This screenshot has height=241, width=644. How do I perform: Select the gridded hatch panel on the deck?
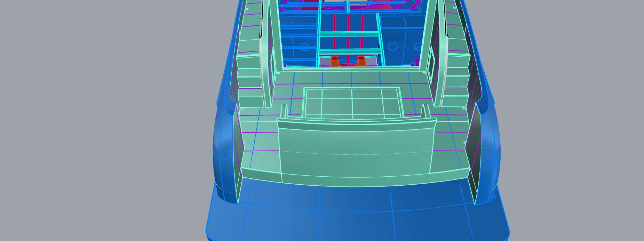click(352, 103)
